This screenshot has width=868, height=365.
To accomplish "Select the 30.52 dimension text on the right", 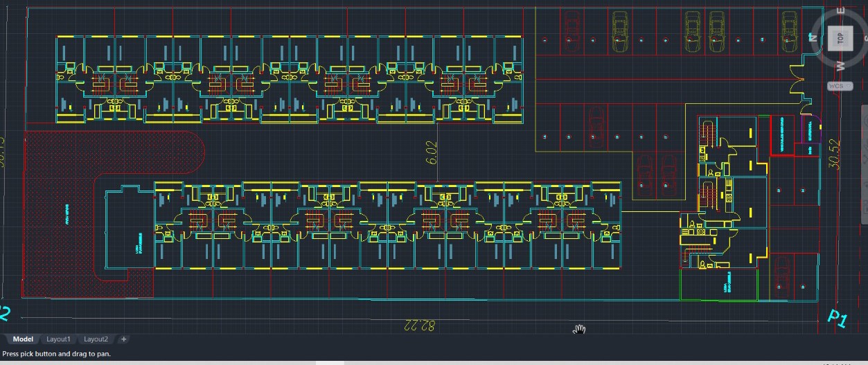I will point(834,154).
